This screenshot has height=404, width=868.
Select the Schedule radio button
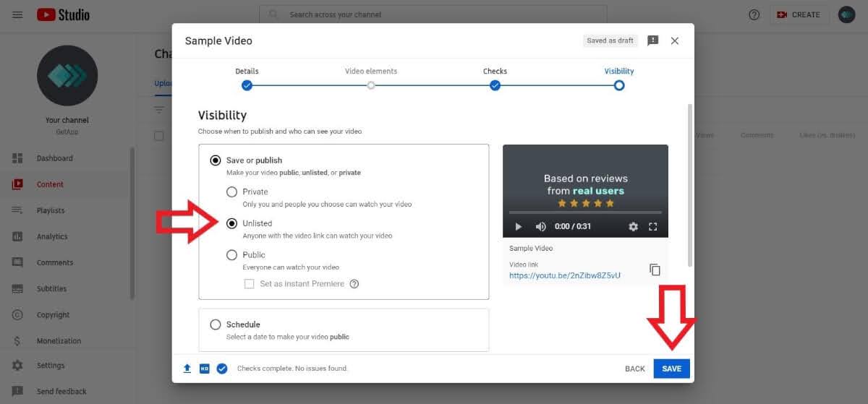point(216,325)
